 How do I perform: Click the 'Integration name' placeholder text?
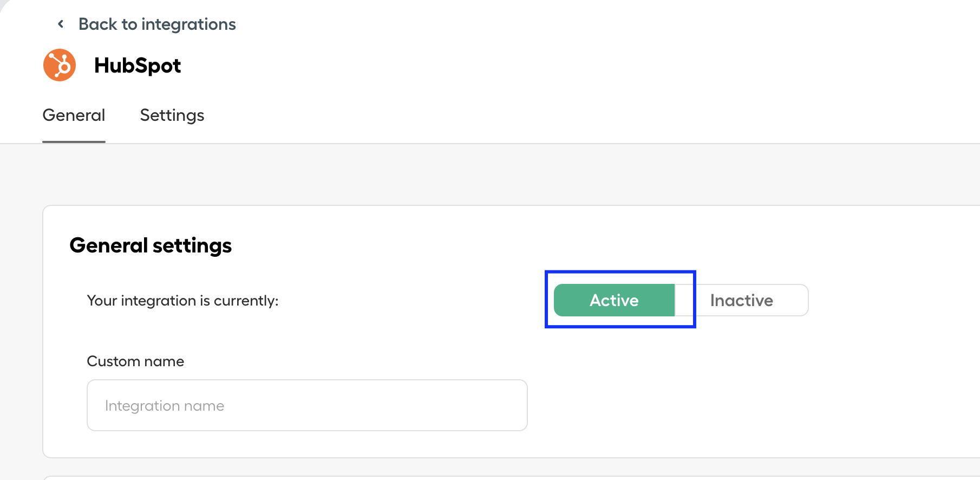point(165,406)
